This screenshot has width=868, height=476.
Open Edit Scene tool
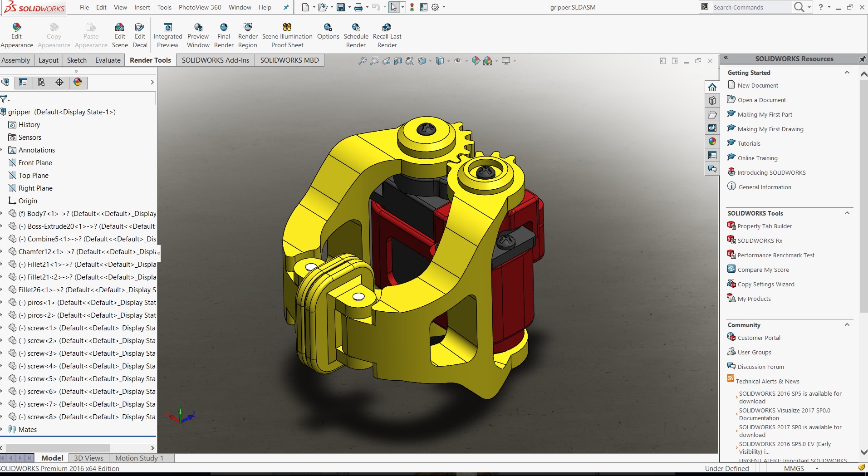pos(120,35)
